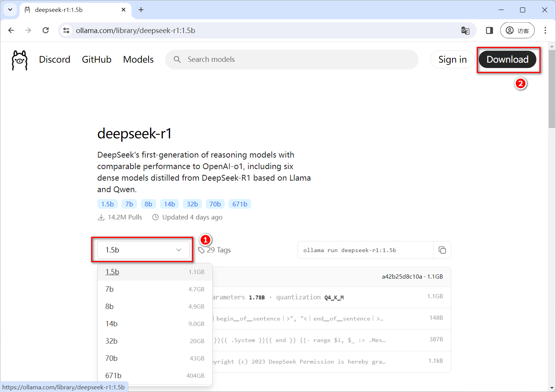The height and width of the screenshot is (392, 556).
Task: Select the 70b tag badge
Action: point(215,204)
